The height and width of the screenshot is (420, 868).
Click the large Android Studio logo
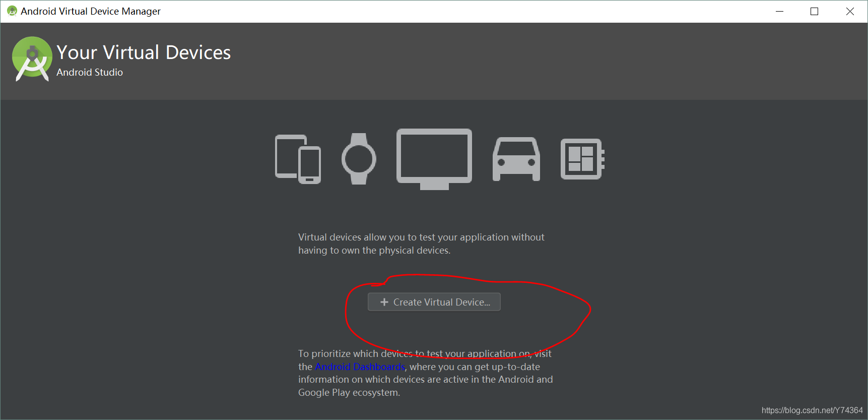pos(32,59)
